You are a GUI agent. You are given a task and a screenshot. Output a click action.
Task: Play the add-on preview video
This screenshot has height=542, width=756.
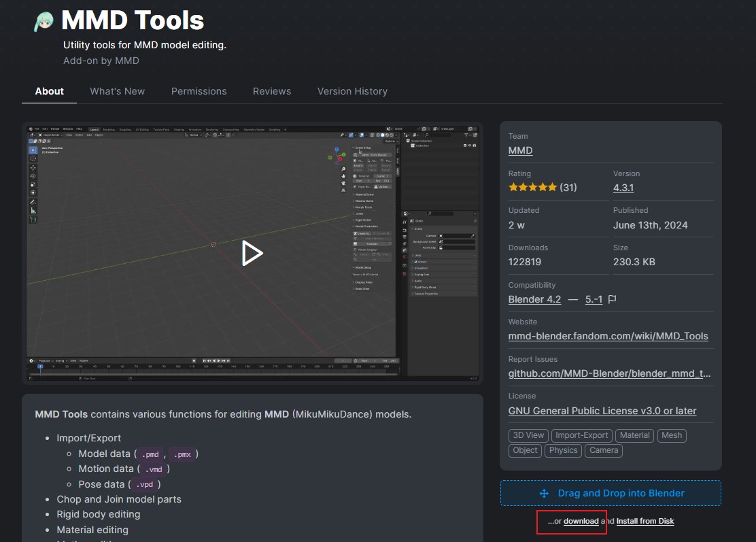click(252, 253)
